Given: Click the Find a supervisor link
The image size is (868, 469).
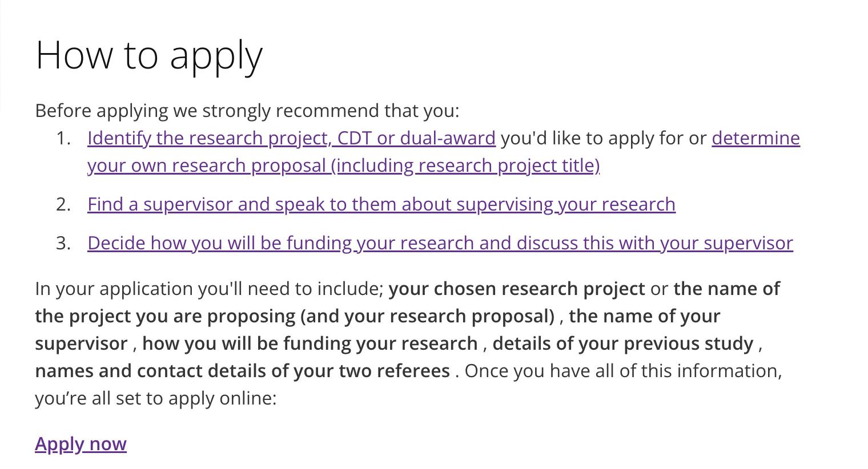Looking at the screenshot, I should click(381, 205).
